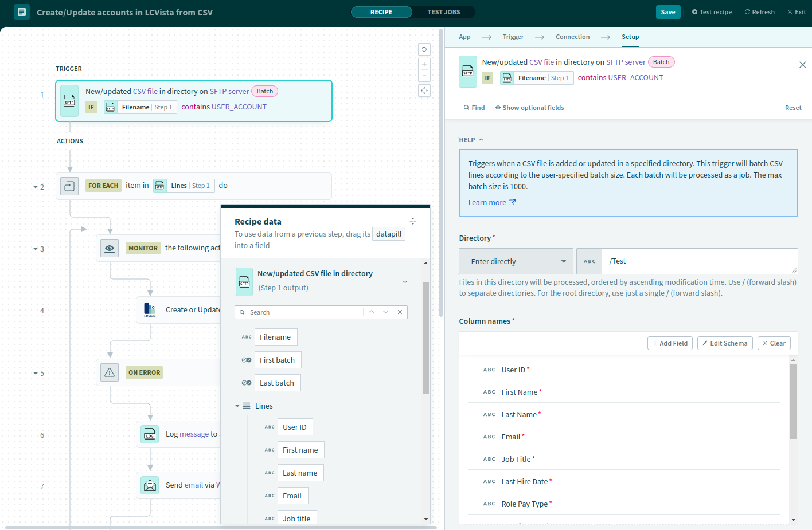
Task: Click the Monitor eye icon in step 3
Action: [110, 248]
